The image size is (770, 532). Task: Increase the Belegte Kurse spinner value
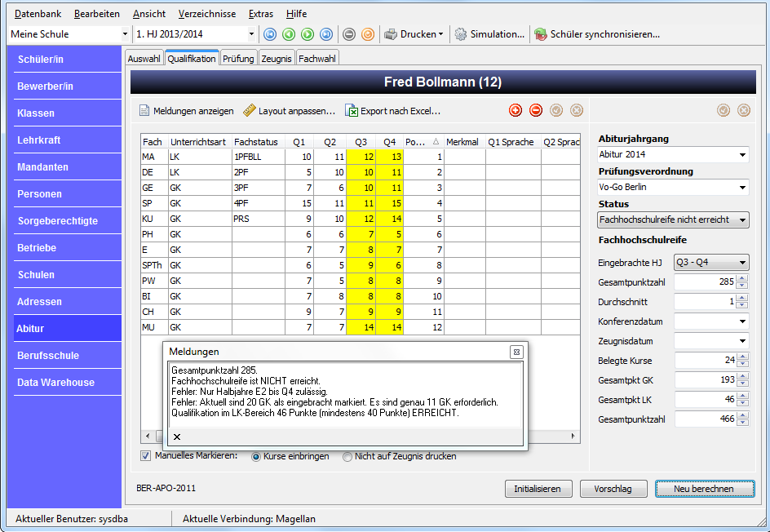coord(742,357)
